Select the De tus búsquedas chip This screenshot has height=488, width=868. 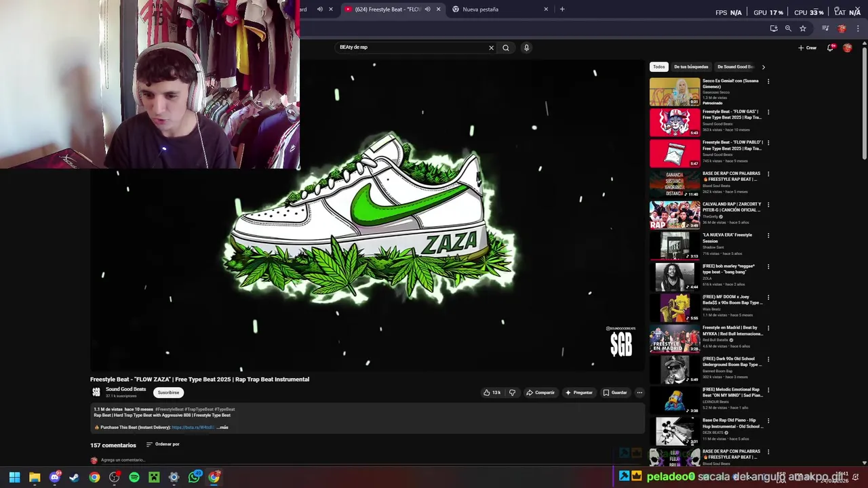coord(691,67)
